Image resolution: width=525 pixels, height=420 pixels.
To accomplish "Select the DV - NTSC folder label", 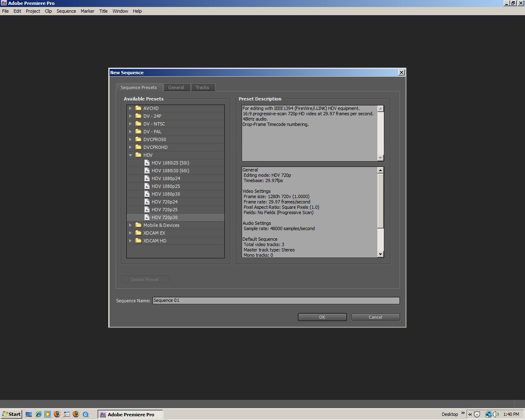I will tap(154, 124).
